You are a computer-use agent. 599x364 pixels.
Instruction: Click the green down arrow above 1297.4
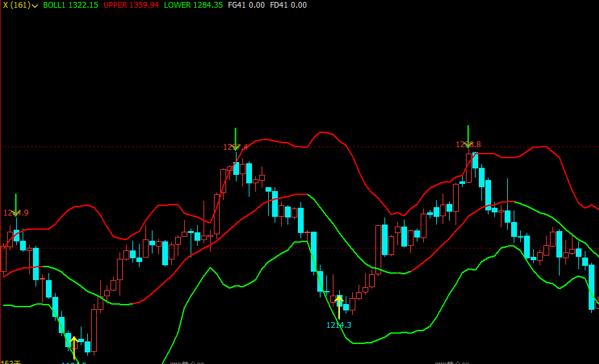click(236, 139)
